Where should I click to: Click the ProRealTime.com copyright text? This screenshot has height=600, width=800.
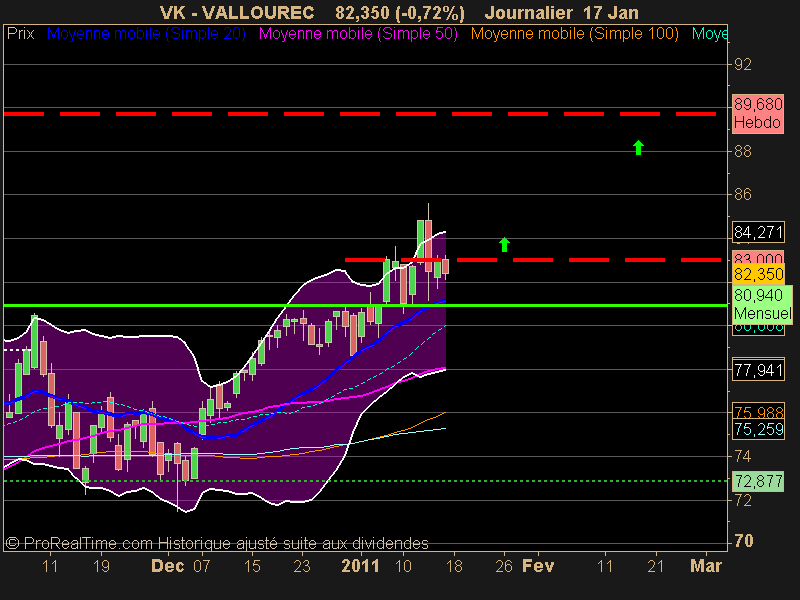217,543
